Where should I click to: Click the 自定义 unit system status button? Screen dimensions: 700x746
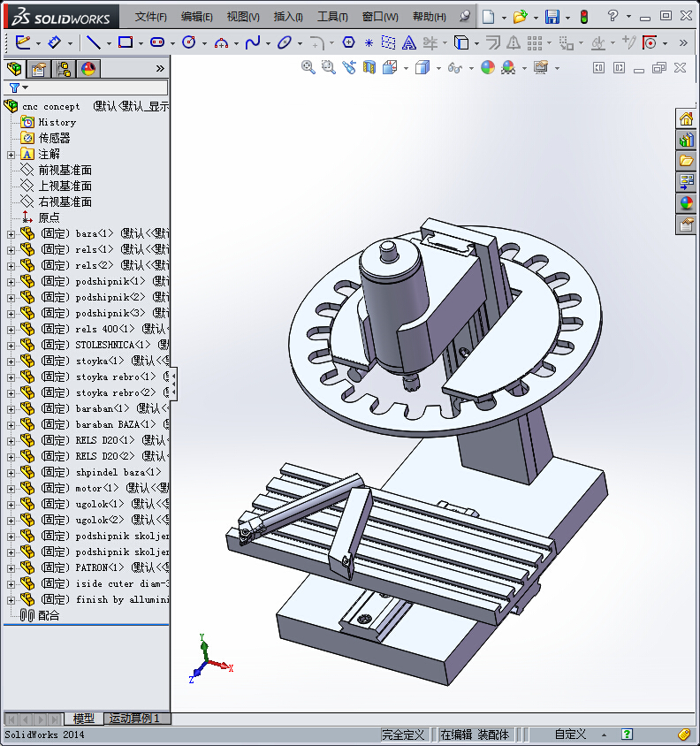(x=571, y=735)
